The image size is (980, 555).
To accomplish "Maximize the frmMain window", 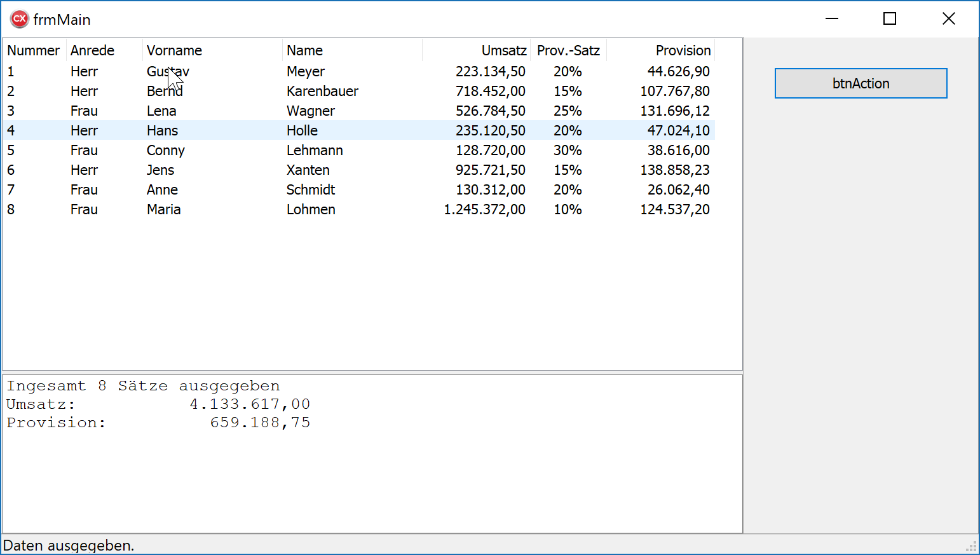I will [x=890, y=19].
